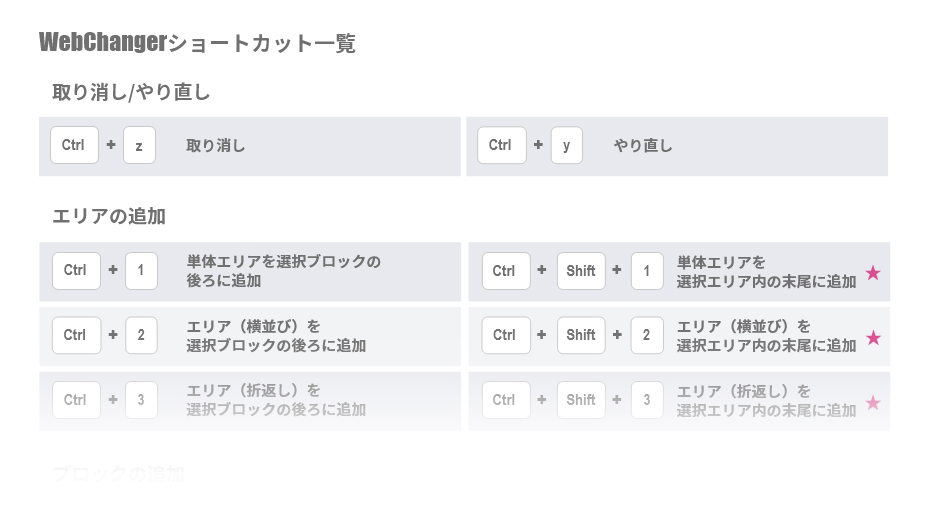Click the 2 key in Ctrl+2 row
937x505 pixels.
(141, 335)
